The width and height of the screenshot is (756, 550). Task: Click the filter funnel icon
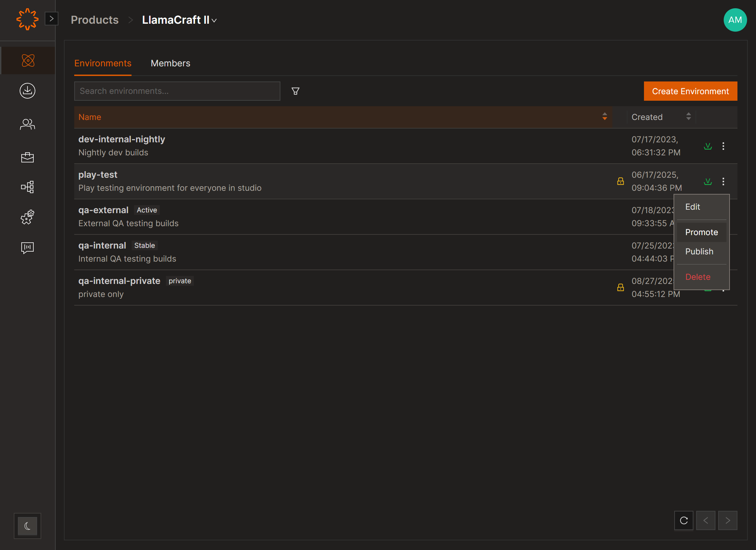coord(295,91)
